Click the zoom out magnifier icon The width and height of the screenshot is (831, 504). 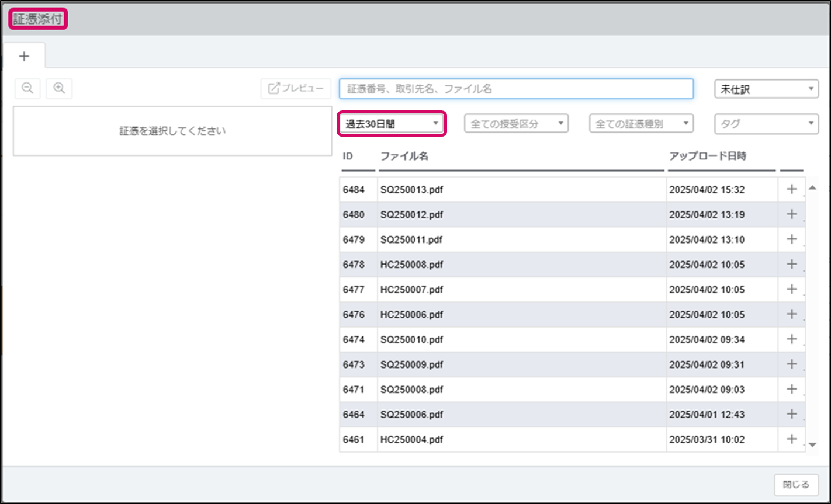click(x=27, y=88)
